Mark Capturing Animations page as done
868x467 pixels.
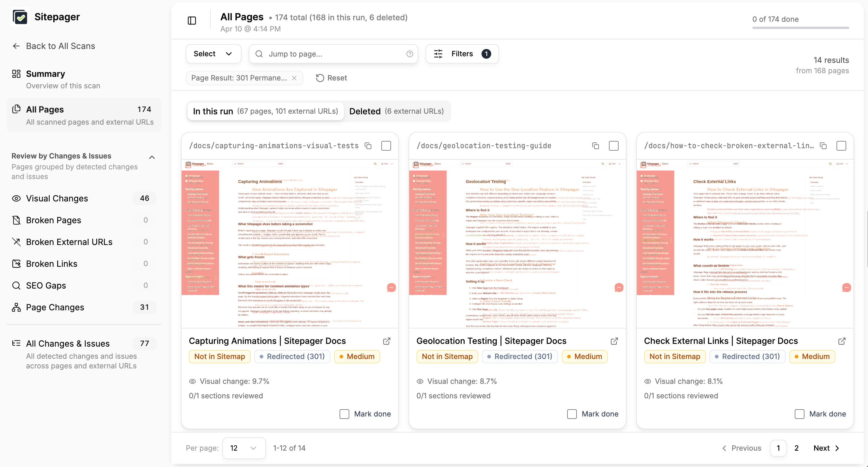344,414
